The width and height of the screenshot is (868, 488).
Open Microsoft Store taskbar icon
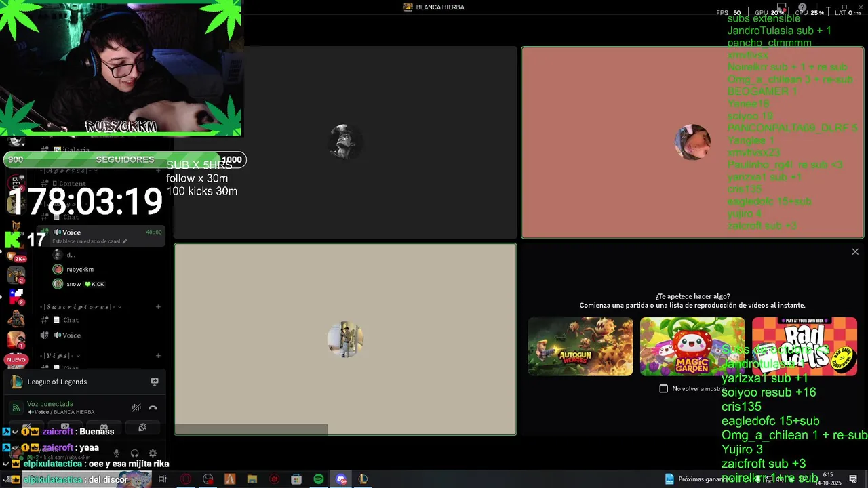point(296,479)
